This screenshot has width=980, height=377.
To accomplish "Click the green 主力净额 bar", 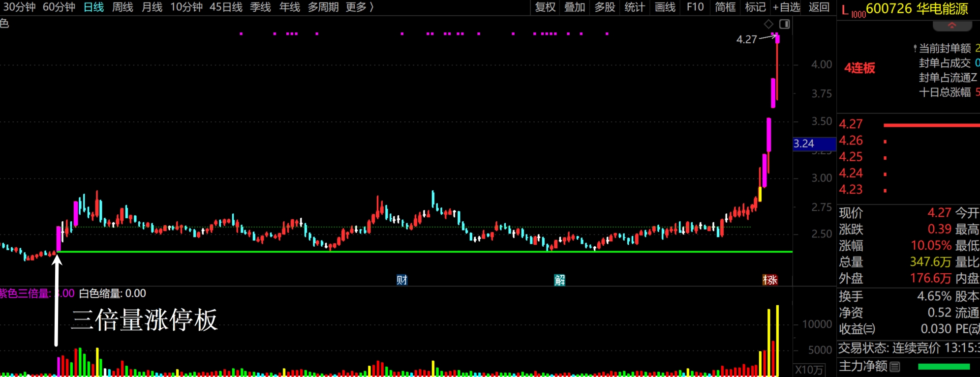I will coord(944,367).
